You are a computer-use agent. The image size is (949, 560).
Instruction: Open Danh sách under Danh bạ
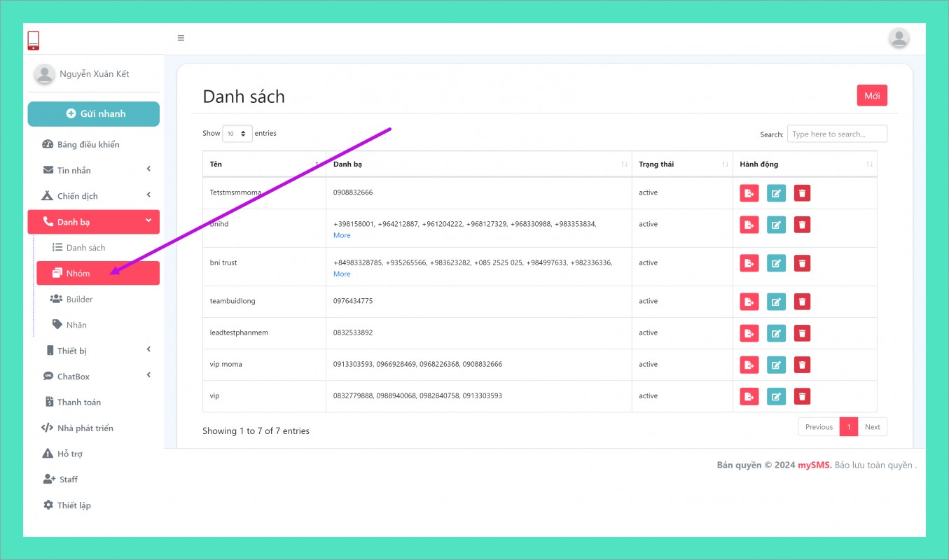point(85,248)
